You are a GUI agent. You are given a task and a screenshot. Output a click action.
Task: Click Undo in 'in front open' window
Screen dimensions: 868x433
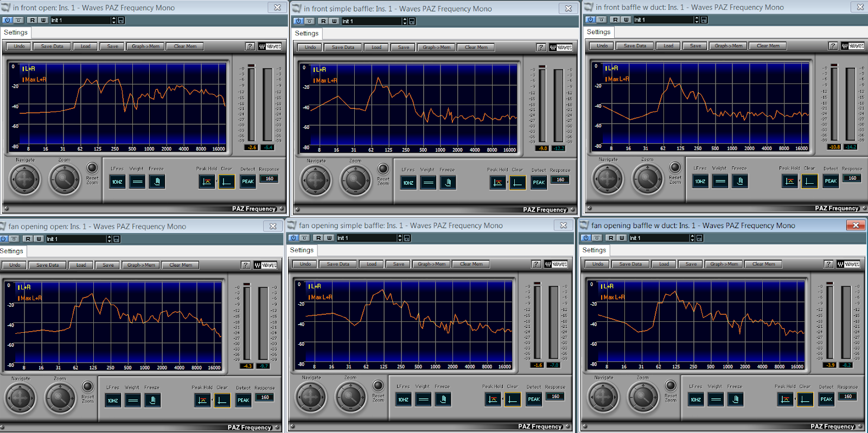click(19, 47)
